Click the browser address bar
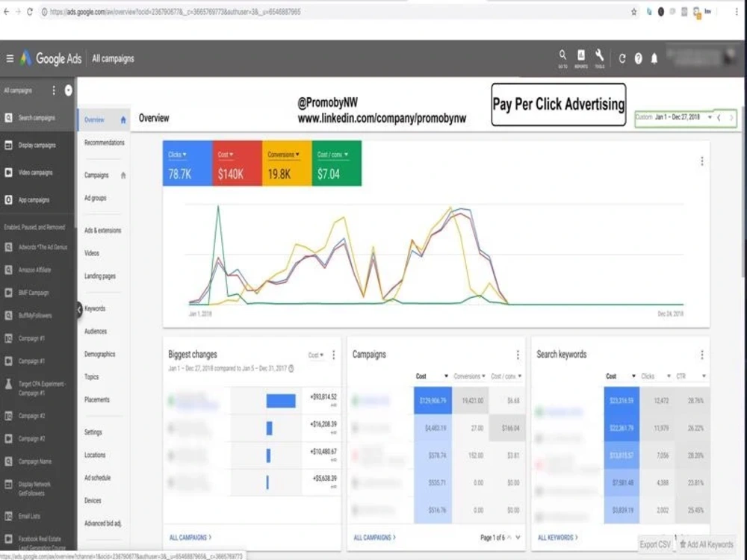747x560 pixels. click(x=333, y=12)
